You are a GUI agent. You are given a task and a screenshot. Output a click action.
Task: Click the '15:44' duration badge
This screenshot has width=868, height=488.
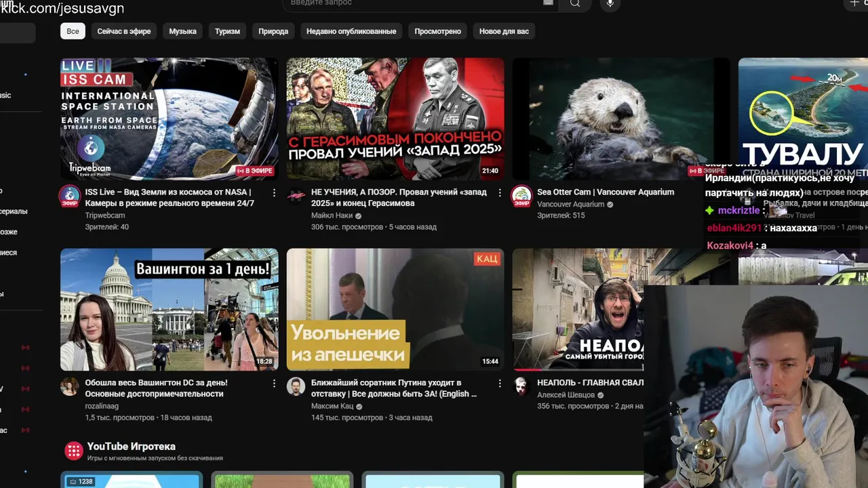coord(490,361)
